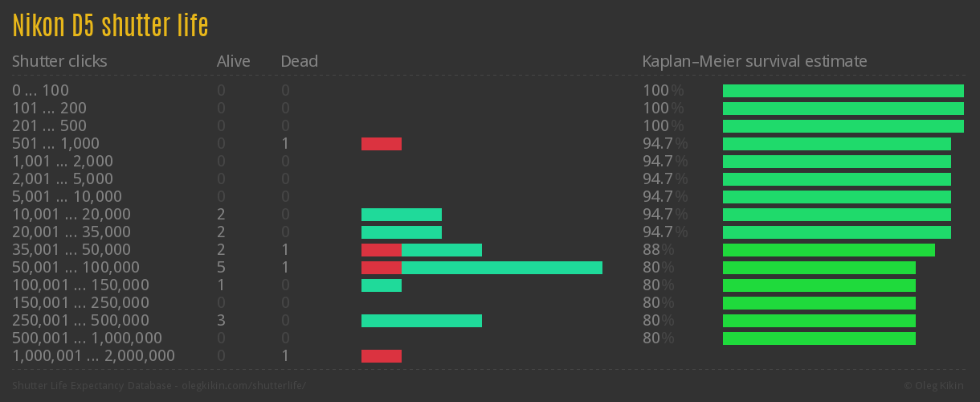Click the red bar for 1,000,001 ... 2,000,000
The width and height of the screenshot is (980, 402).
(x=381, y=356)
